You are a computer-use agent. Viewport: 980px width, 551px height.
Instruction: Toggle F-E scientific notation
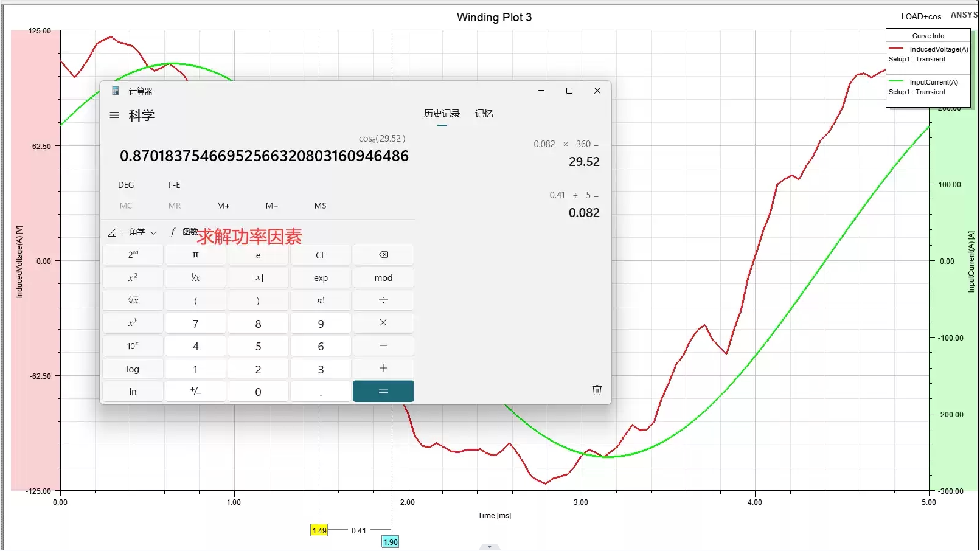[x=175, y=185]
